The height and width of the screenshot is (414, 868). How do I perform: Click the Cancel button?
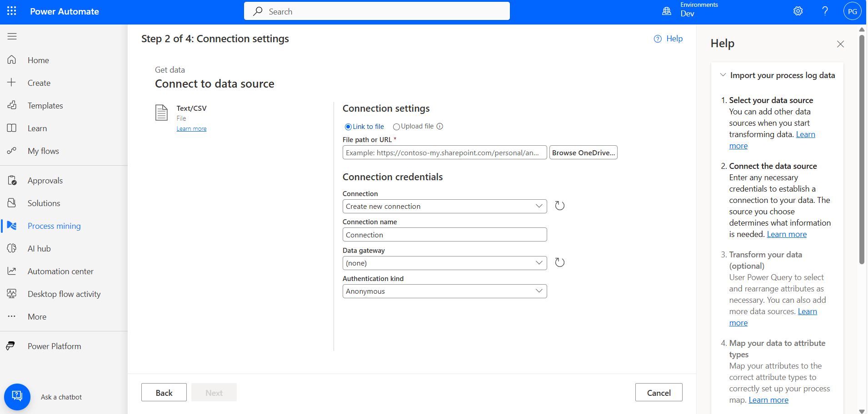[x=658, y=393]
